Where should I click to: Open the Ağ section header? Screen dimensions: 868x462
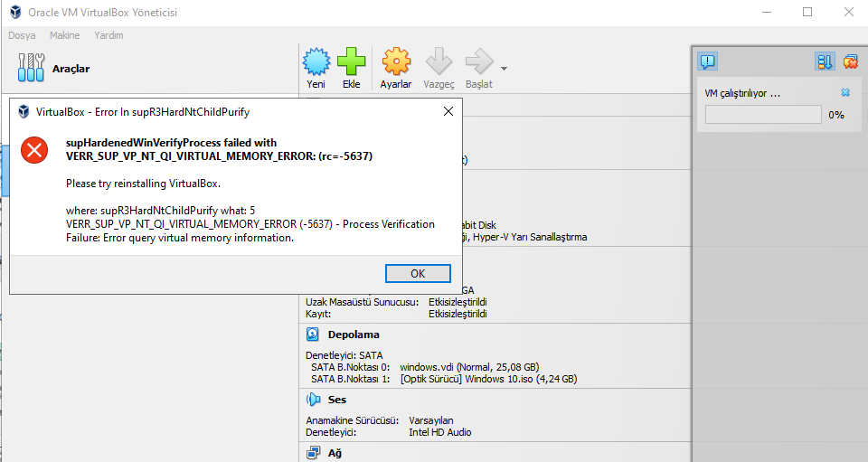(335, 453)
